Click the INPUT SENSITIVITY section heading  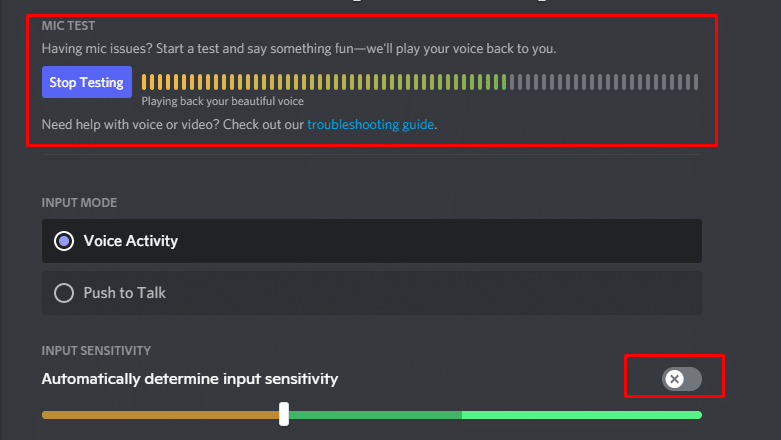click(x=96, y=351)
